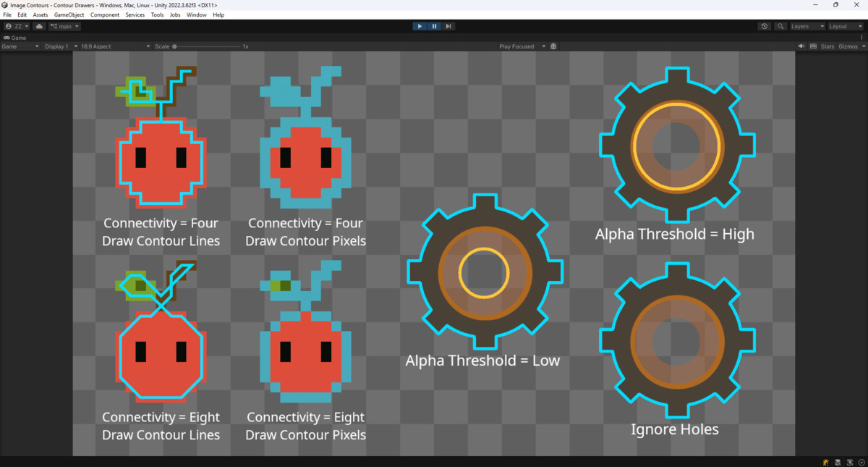Click the Game view tab icon
This screenshot has height=467, width=868.
pos(7,38)
